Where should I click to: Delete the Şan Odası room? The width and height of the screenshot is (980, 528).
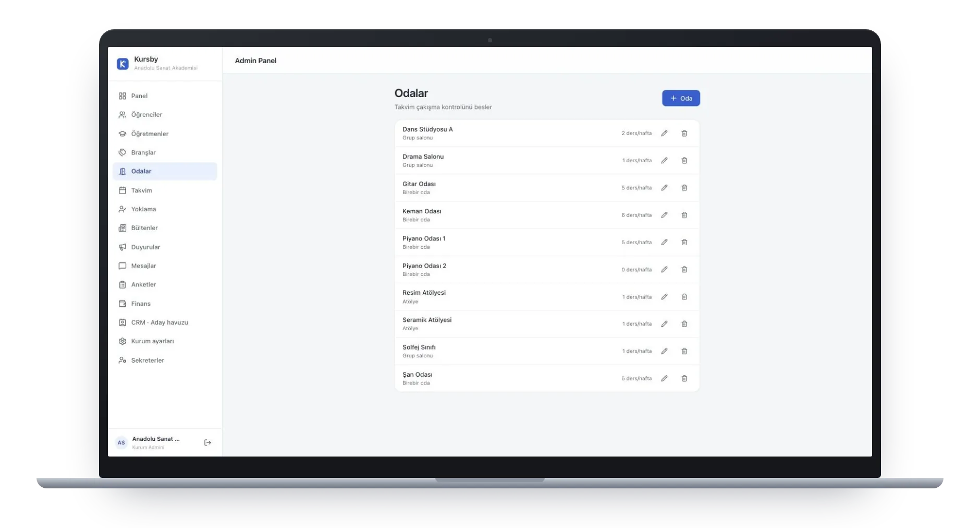click(684, 378)
